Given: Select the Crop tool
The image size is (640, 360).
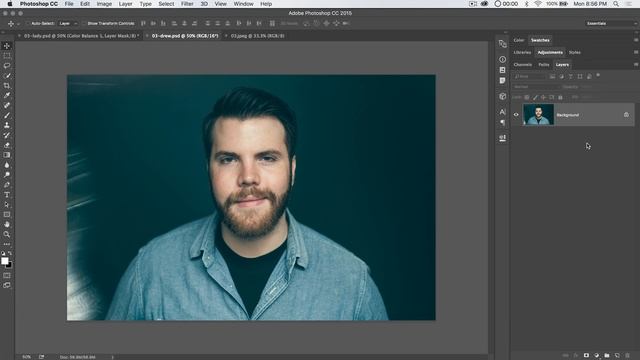Looking at the screenshot, I should (7, 86).
